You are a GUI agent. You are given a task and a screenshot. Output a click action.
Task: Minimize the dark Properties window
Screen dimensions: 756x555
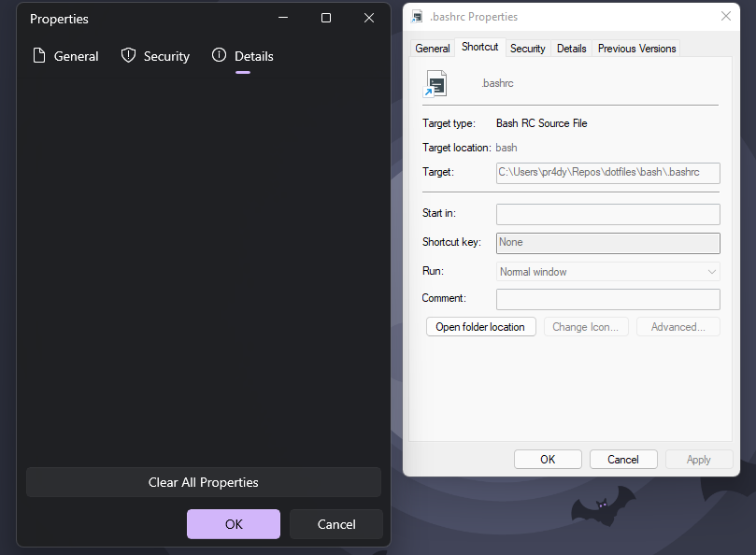(x=283, y=18)
